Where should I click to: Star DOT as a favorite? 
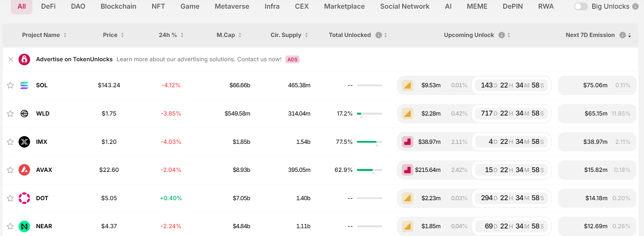(x=10, y=198)
